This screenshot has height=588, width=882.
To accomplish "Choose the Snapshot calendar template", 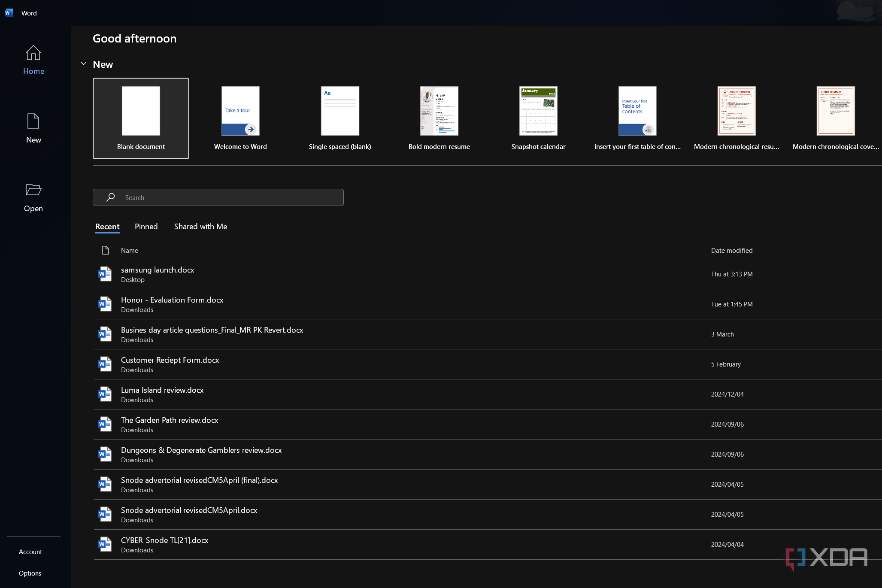I will (x=538, y=118).
